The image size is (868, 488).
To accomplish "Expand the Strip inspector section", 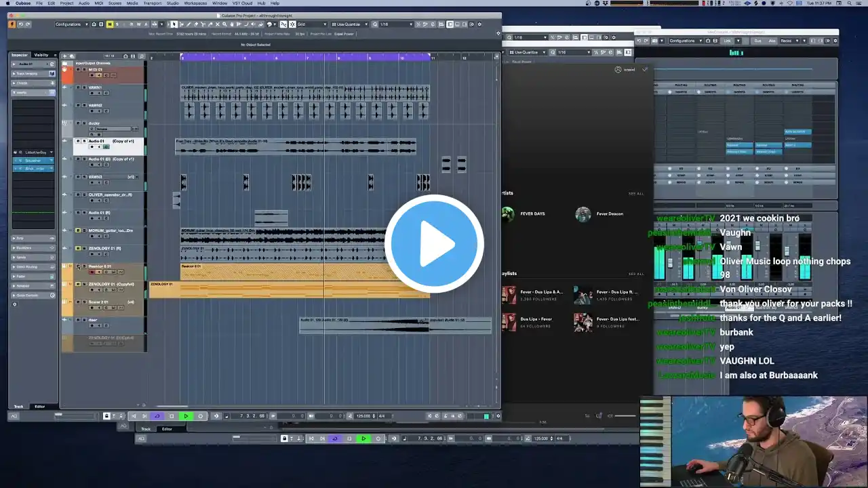I will tap(33, 238).
